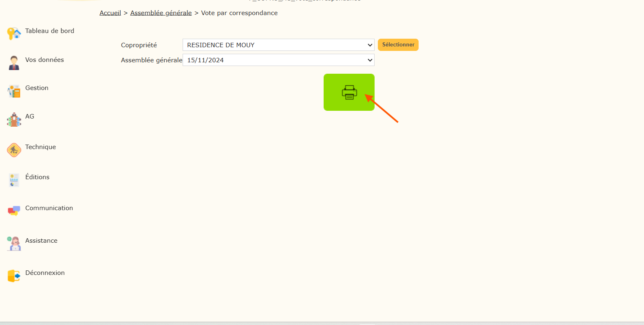Click the Assistance support agent icon
Viewport: 644px width, 325px height.
(x=14, y=244)
